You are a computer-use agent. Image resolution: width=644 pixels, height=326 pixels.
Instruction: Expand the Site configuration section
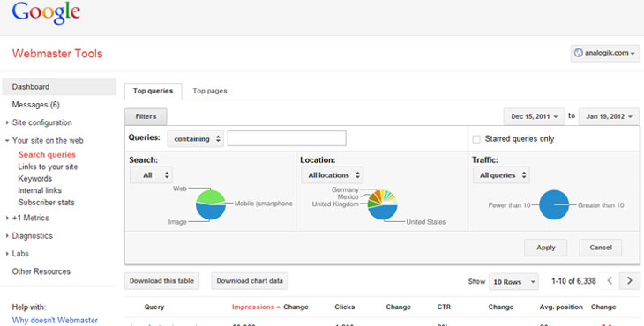click(41, 122)
